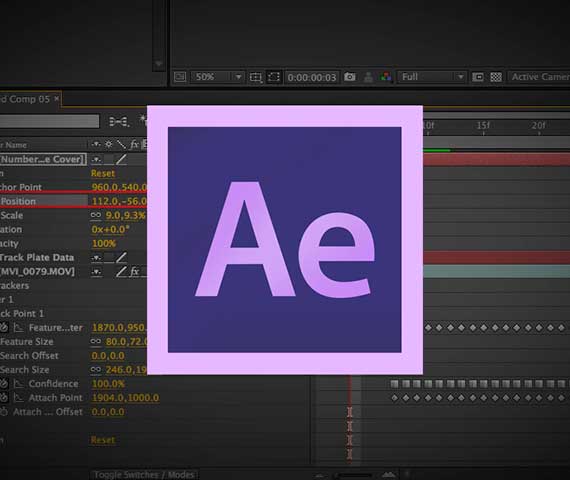The width and height of the screenshot is (570, 480).
Task: Select the Track Point 1 row
Action: (x=22, y=313)
